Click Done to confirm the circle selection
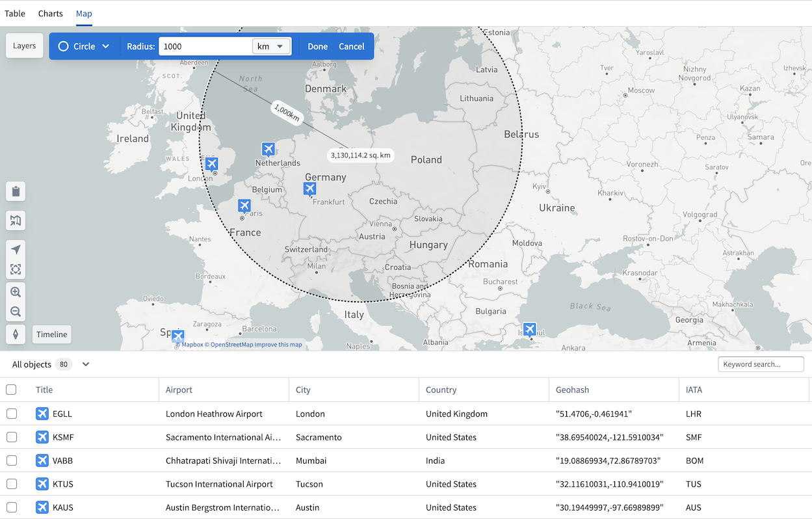Viewport: 812px width, 519px height. [317, 46]
